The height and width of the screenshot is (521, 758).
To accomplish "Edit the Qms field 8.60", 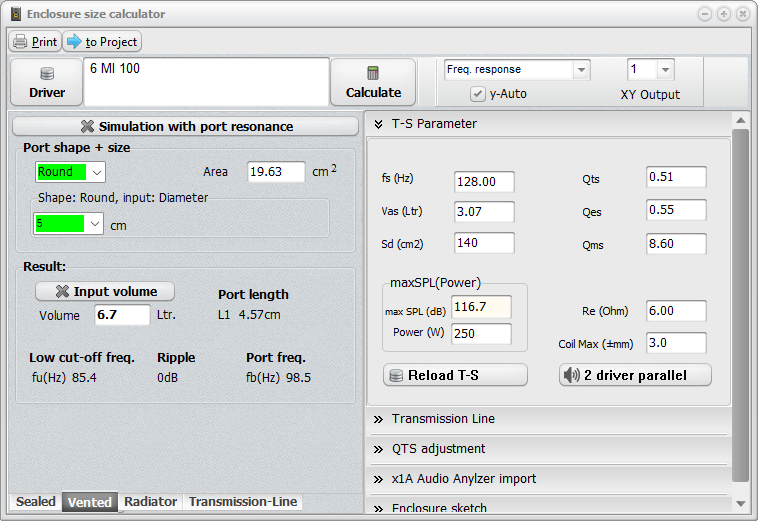I will (x=676, y=244).
